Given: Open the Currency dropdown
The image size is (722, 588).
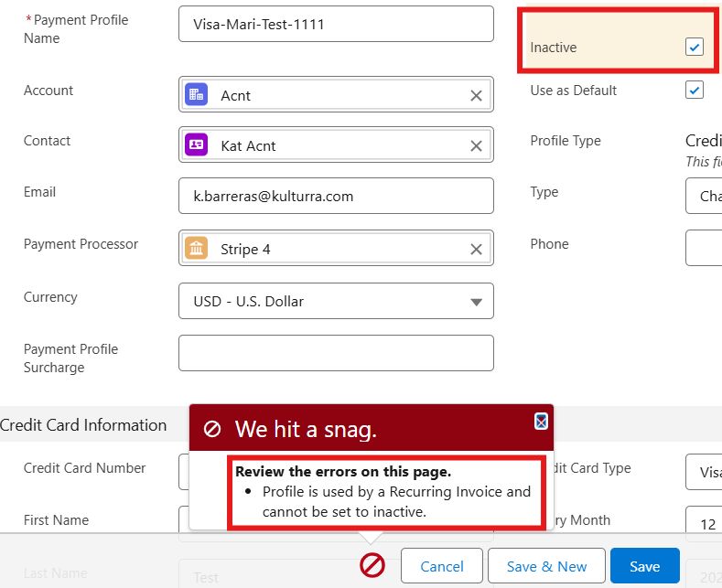Looking at the screenshot, I should click(336, 302).
